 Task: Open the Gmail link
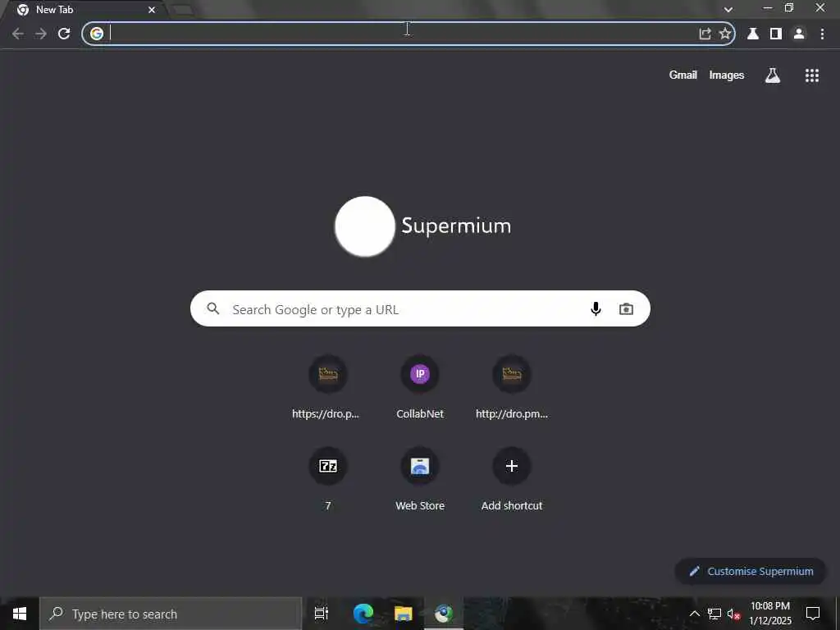click(x=683, y=75)
